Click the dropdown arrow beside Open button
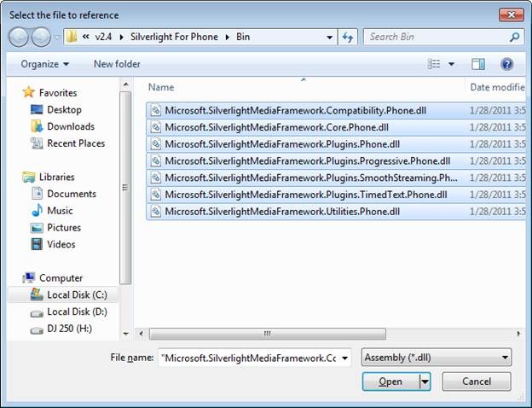This screenshot has height=408, width=532. pos(425,382)
